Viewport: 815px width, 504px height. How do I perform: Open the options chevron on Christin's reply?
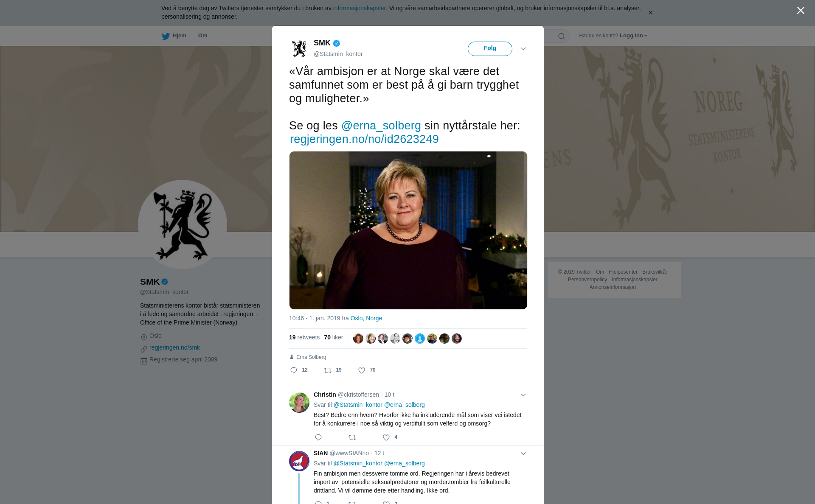tap(523, 395)
